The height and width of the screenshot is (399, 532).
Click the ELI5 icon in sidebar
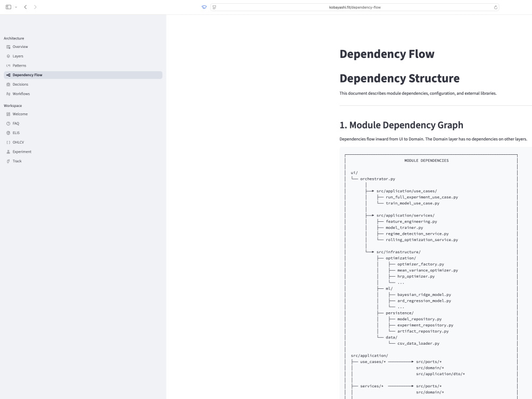point(8,133)
